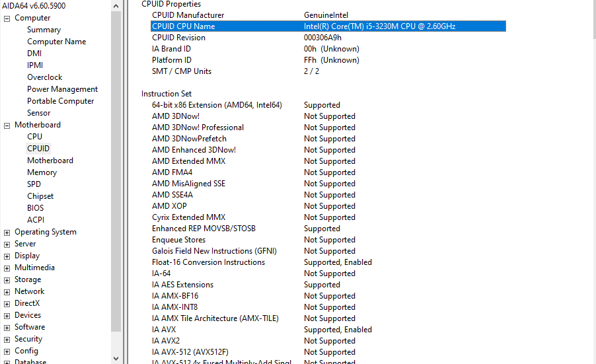Select the AMD Enhanced 3DNow! row

pyautogui.click(x=328, y=150)
